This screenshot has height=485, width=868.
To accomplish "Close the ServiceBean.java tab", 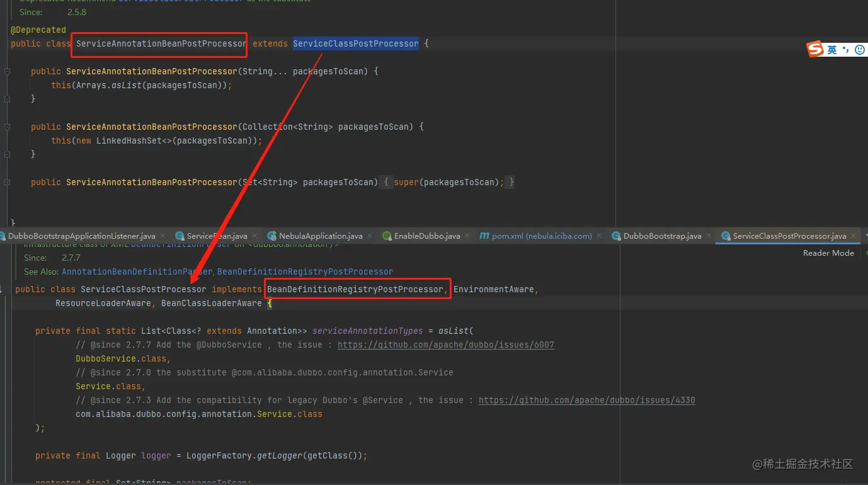I will pyautogui.click(x=254, y=236).
